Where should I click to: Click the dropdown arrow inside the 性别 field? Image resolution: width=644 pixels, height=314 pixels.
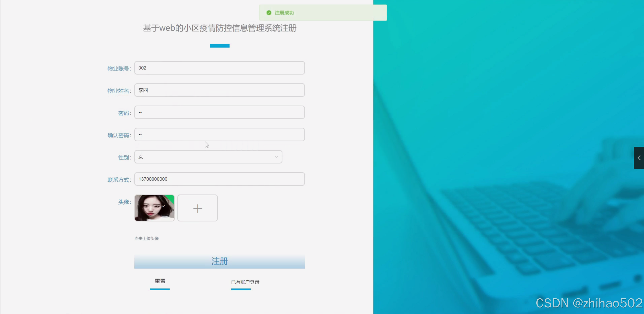pyautogui.click(x=276, y=156)
